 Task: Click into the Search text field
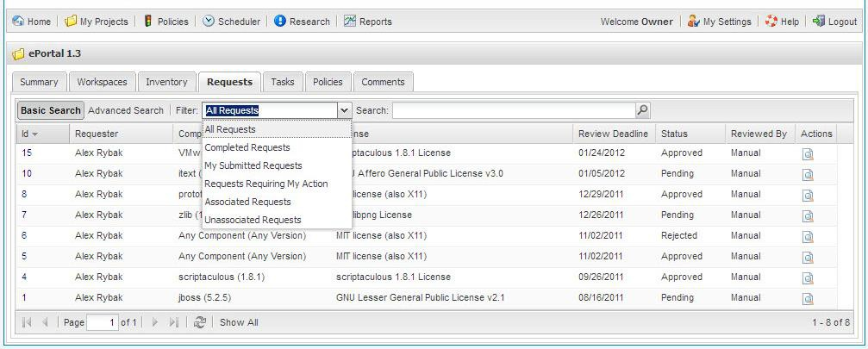tap(514, 110)
